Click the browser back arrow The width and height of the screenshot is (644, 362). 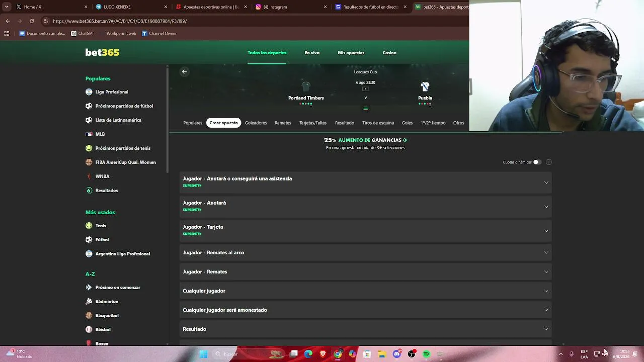pyautogui.click(x=8, y=21)
